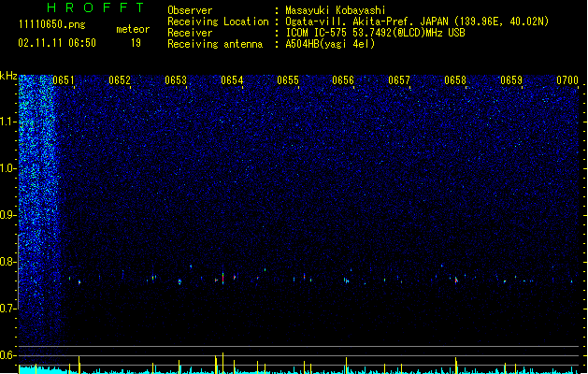Click the tallest yellow intensity spike below 0654
This screenshot has height=374, width=588.
(x=222, y=363)
